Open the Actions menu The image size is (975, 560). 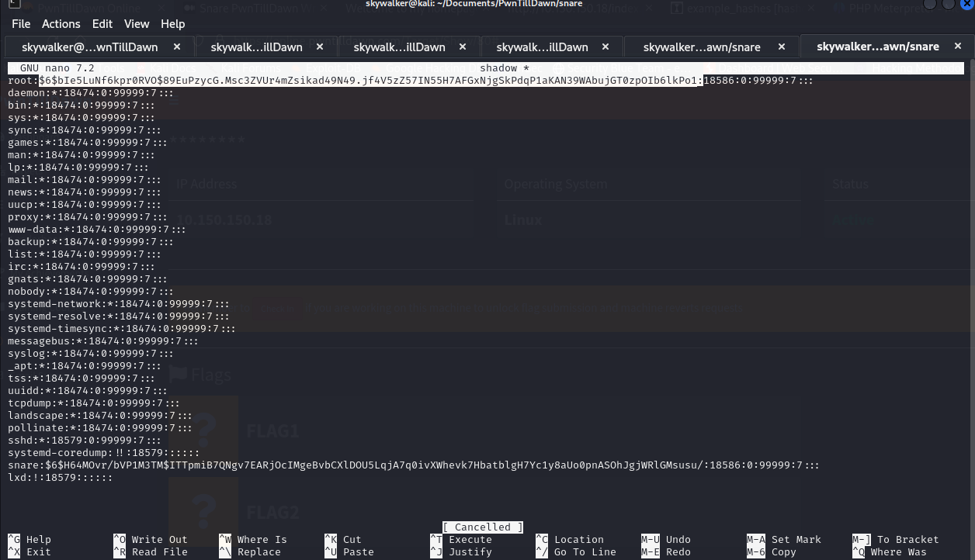coord(61,24)
